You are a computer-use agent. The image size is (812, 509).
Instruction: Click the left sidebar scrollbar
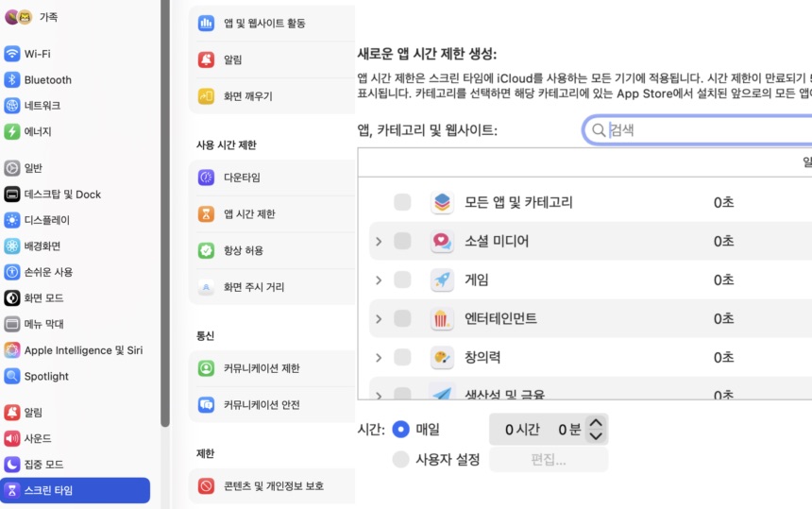[x=165, y=213]
